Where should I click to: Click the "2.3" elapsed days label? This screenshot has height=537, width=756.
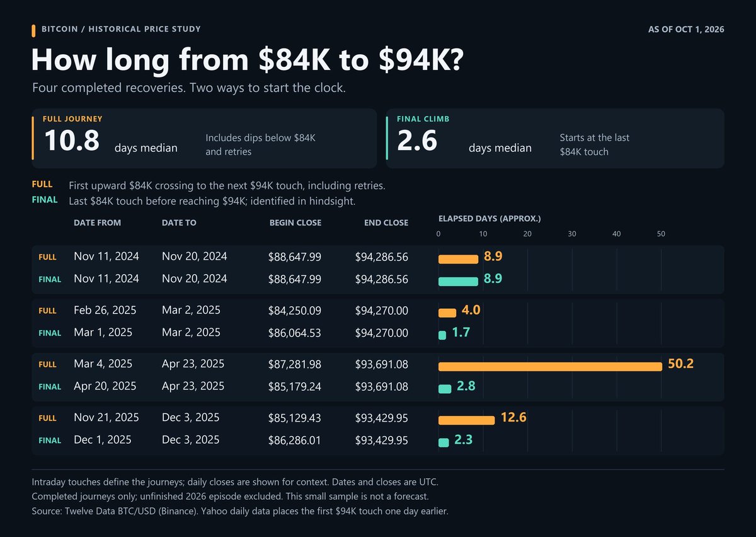[464, 439]
